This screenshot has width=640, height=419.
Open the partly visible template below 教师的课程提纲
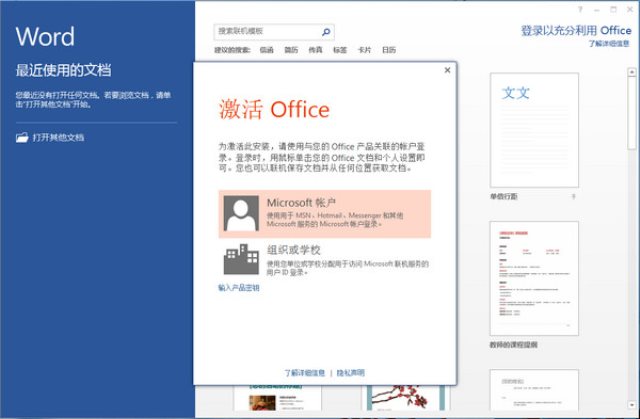534,390
